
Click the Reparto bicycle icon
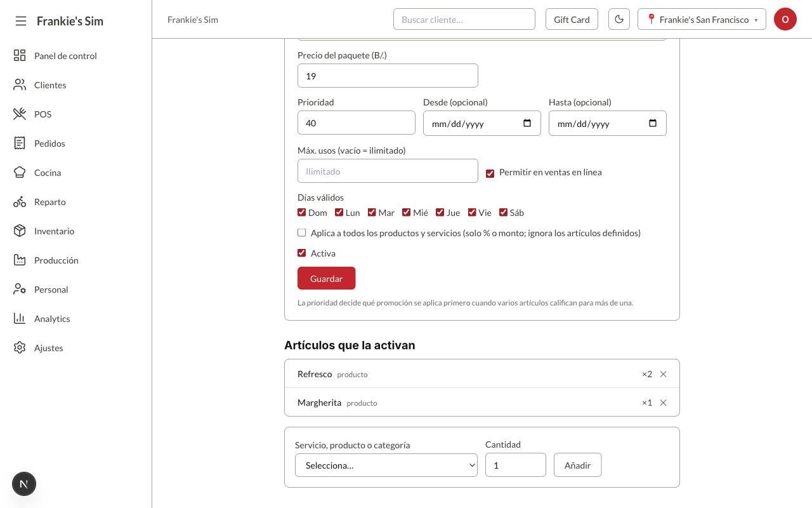tap(20, 202)
